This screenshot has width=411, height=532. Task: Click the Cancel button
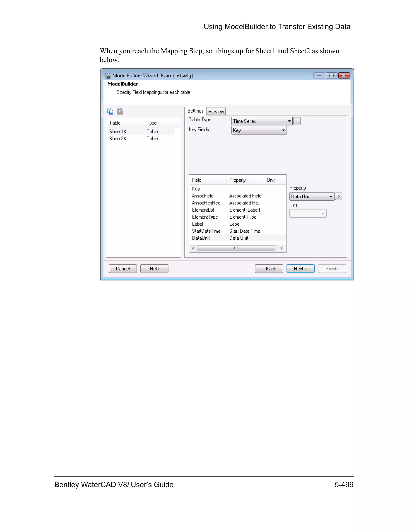click(x=123, y=269)
